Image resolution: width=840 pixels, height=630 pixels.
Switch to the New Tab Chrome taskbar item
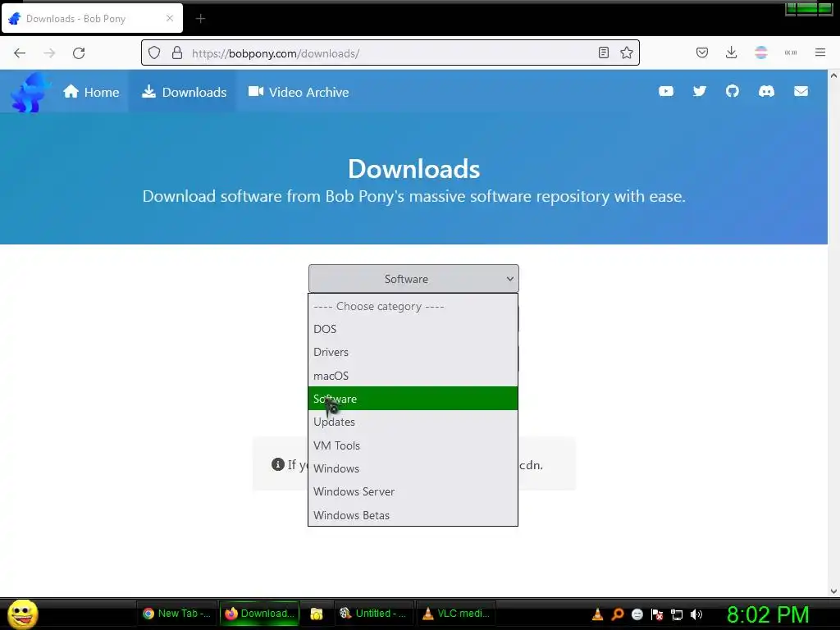(x=177, y=614)
